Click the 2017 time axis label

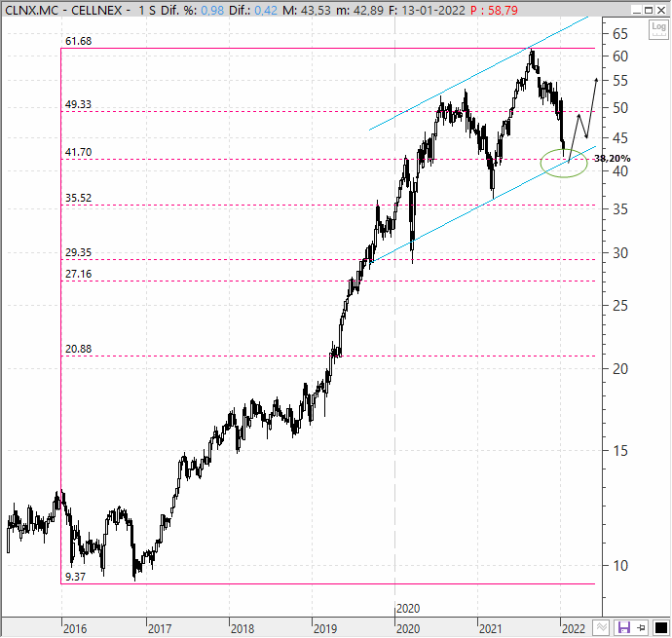click(x=160, y=629)
